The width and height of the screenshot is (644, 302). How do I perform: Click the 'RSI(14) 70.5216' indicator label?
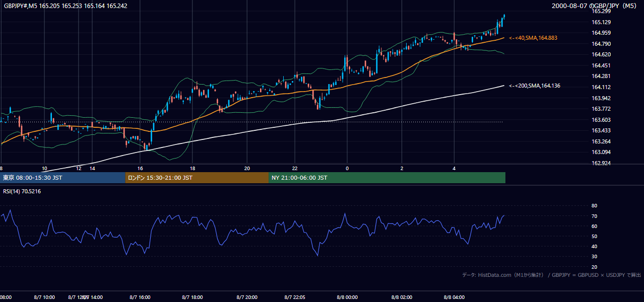click(22, 191)
